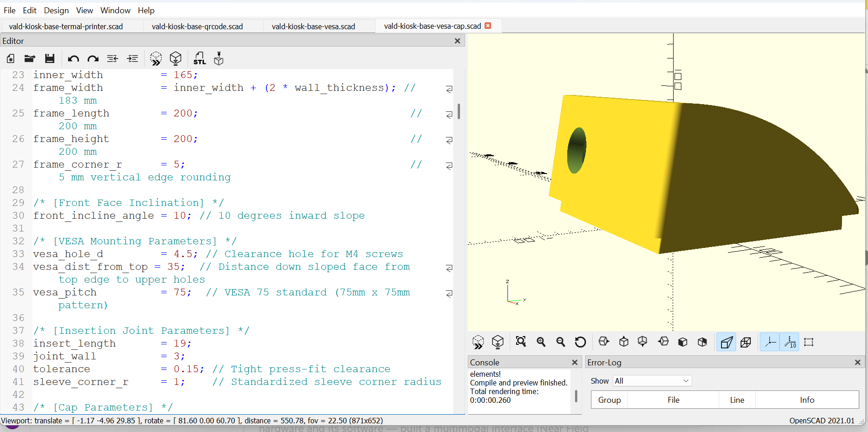Zoom out of the 3D view
The image size is (868, 432).
[560, 342]
